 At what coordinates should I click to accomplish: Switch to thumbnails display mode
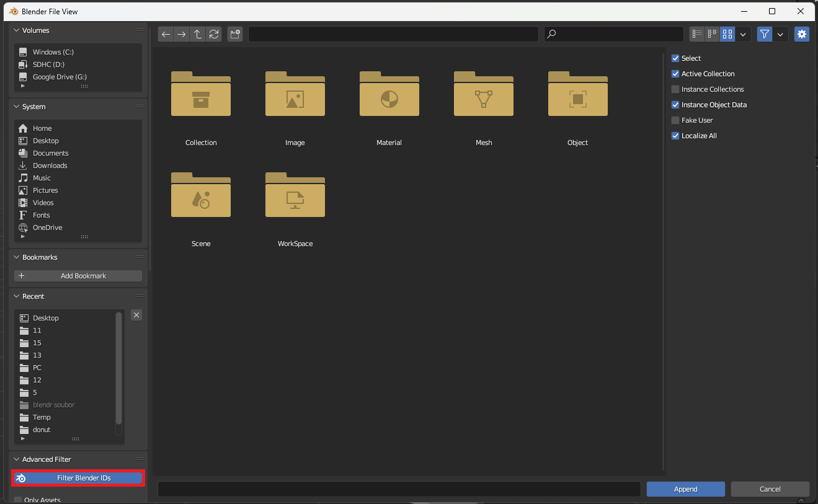tap(727, 34)
